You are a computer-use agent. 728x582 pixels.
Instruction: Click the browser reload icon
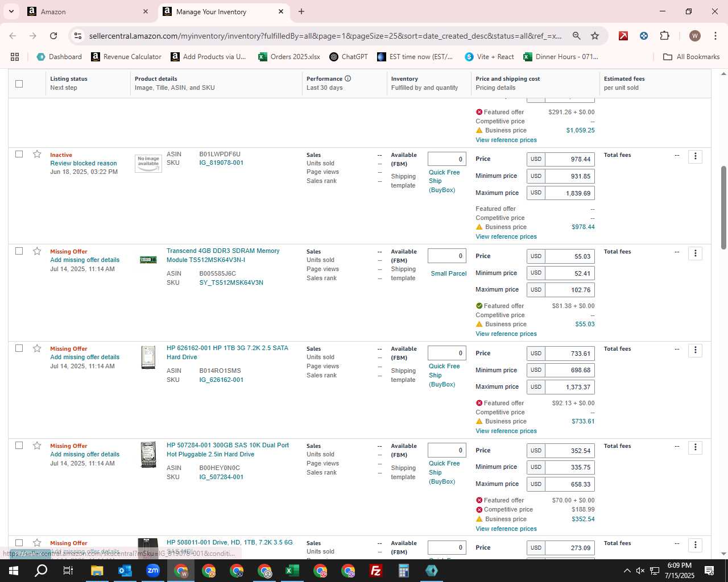pos(53,36)
